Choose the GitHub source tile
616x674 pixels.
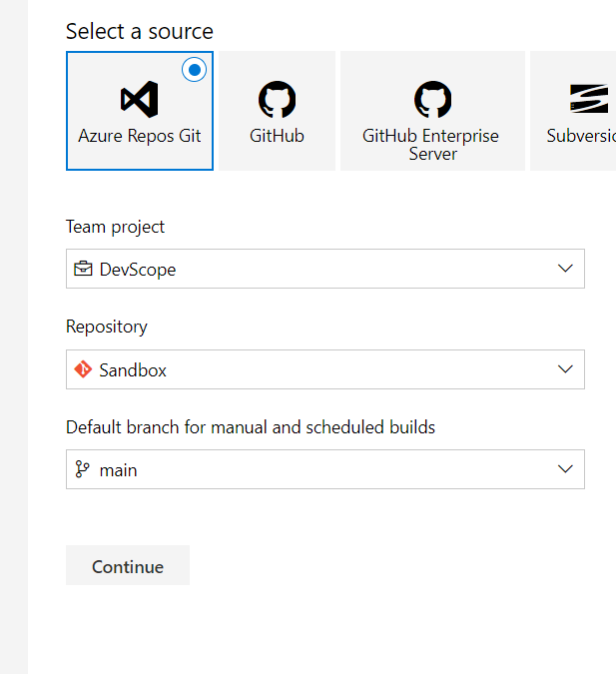(x=277, y=111)
